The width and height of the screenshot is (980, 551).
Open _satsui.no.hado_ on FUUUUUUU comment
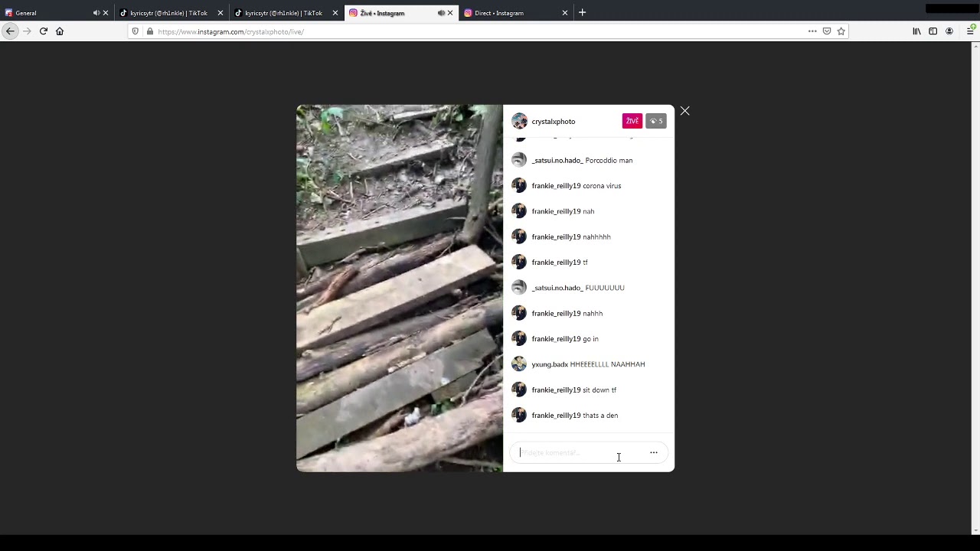557,288
